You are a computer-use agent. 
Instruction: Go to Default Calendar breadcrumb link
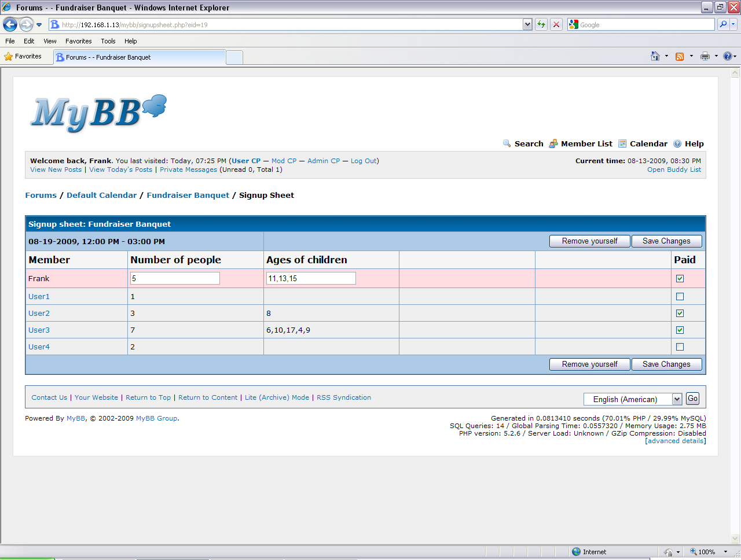coord(102,196)
